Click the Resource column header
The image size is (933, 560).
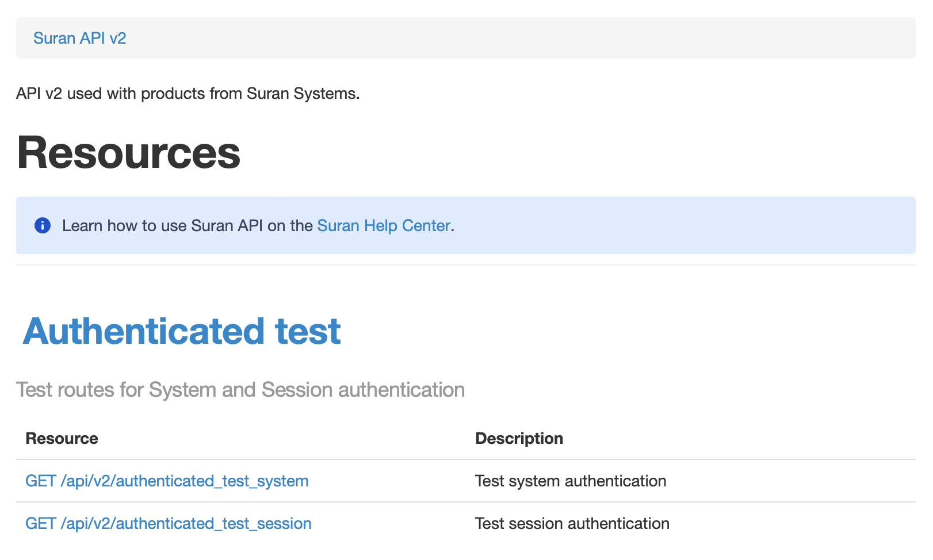click(62, 438)
